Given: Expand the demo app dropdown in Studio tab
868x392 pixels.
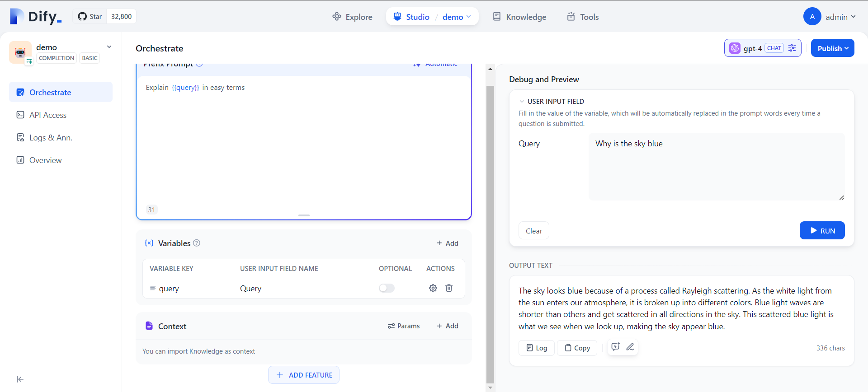Looking at the screenshot, I should pyautogui.click(x=457, y=17).
